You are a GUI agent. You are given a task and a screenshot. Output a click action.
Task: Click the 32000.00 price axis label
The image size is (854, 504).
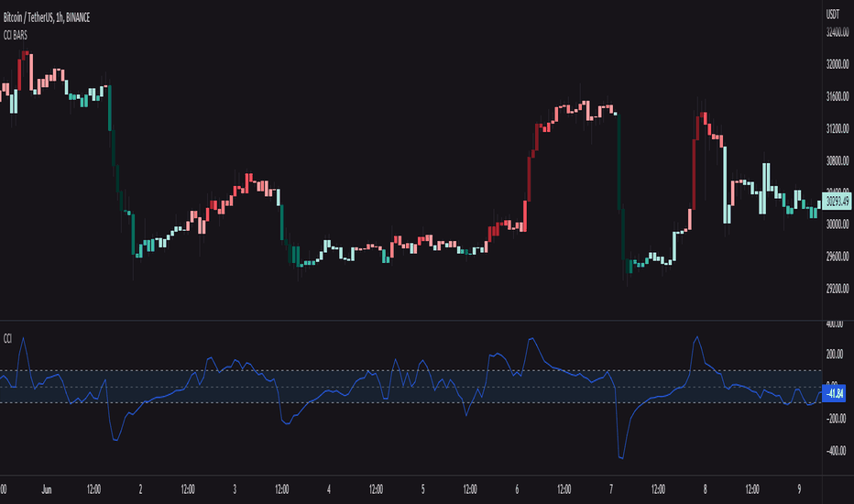(x=838, y=64)
